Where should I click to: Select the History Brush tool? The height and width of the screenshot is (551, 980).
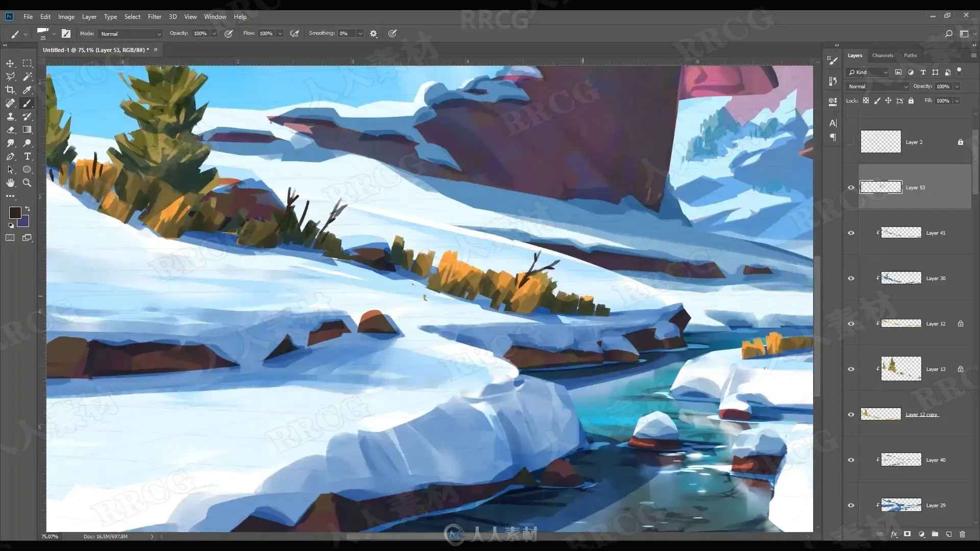tap(27, 116)
